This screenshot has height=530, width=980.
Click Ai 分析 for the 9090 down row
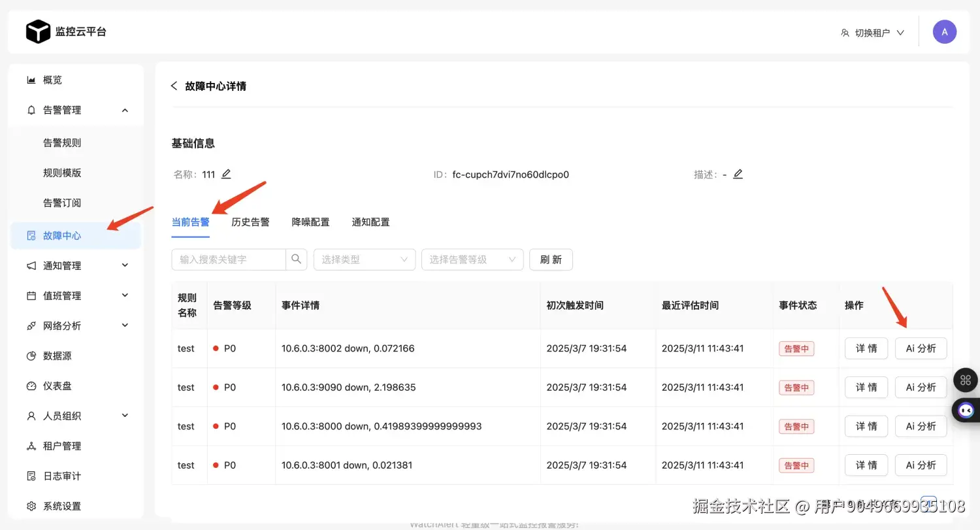point(921,388)
